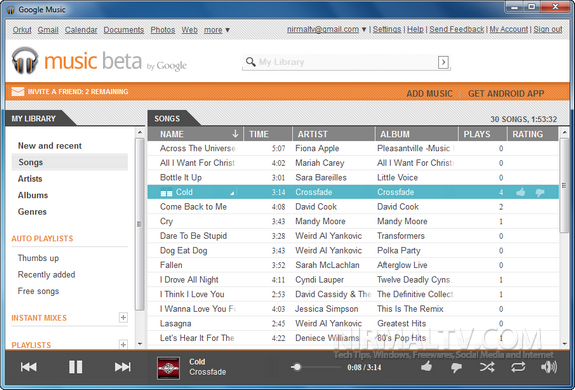Click the invite a friend envelope icon
The height and width of the screenshot is (390, 575).
coord(18,91)
